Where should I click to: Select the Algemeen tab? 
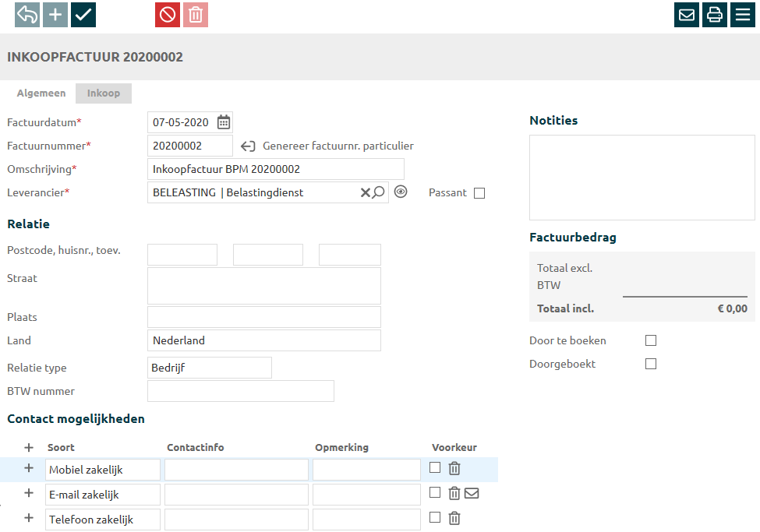41,93
